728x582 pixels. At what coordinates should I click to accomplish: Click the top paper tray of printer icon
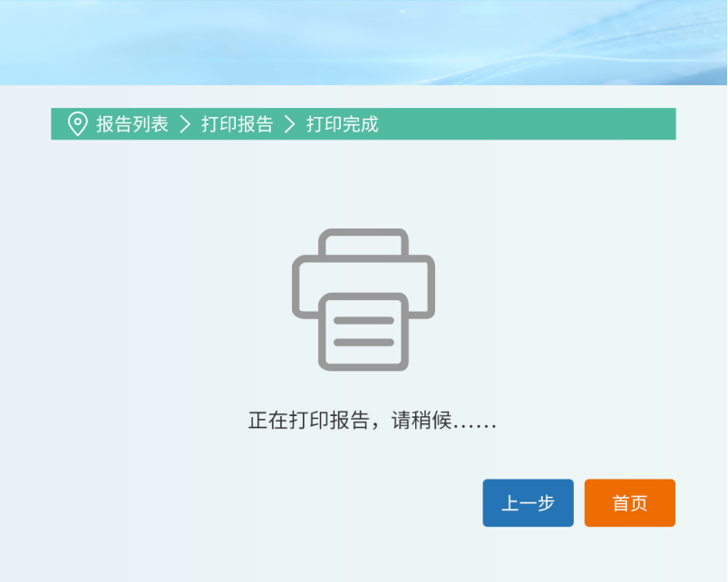[x=364, y=242]
